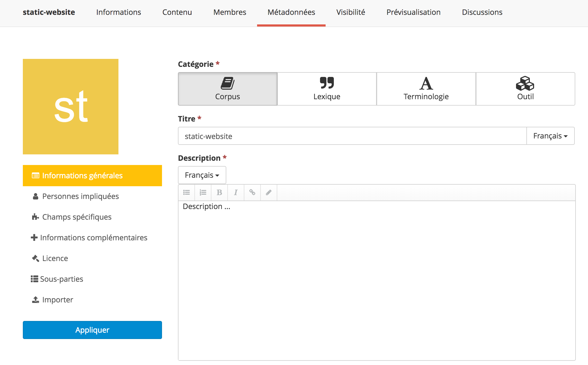The width and height of the screenshot is (588, 365).
Task: Click the numbered list icon in editor toolbar
Action: [x=203, y=192]
